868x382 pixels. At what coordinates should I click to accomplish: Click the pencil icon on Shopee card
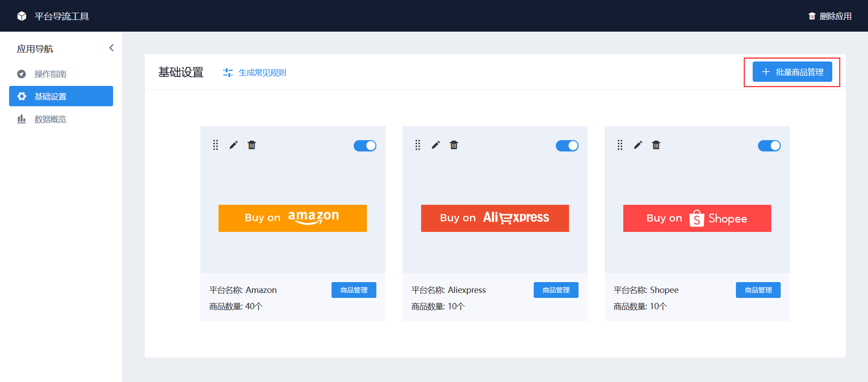click(638, 145)
